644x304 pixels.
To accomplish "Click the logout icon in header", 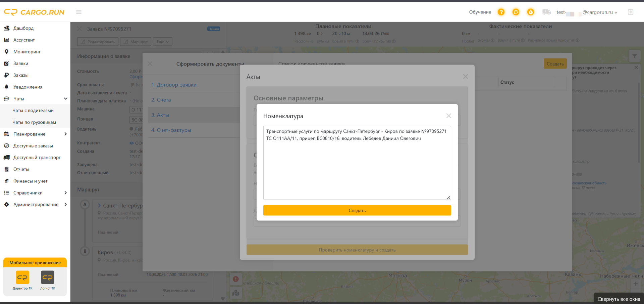I will pyautogui.click(x=631, y=12).
